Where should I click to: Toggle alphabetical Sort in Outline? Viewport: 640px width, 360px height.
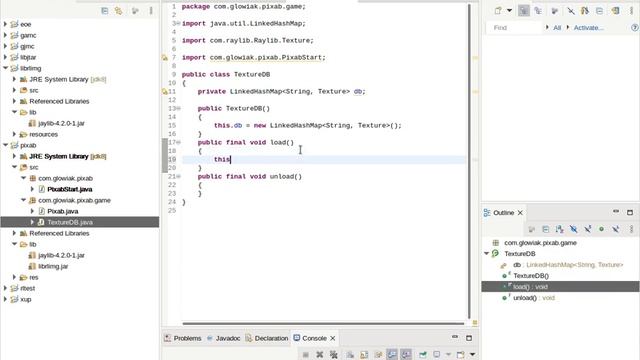click(560, 229)
